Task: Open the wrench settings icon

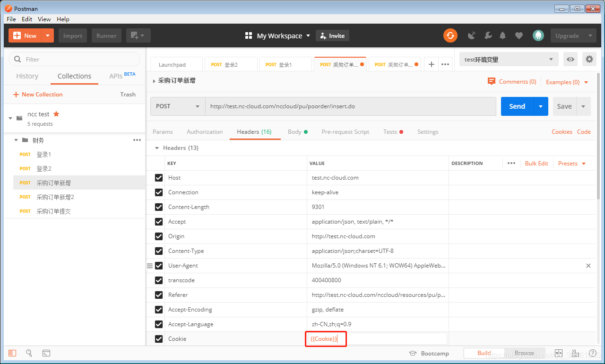Action: (x=488, y=35)
